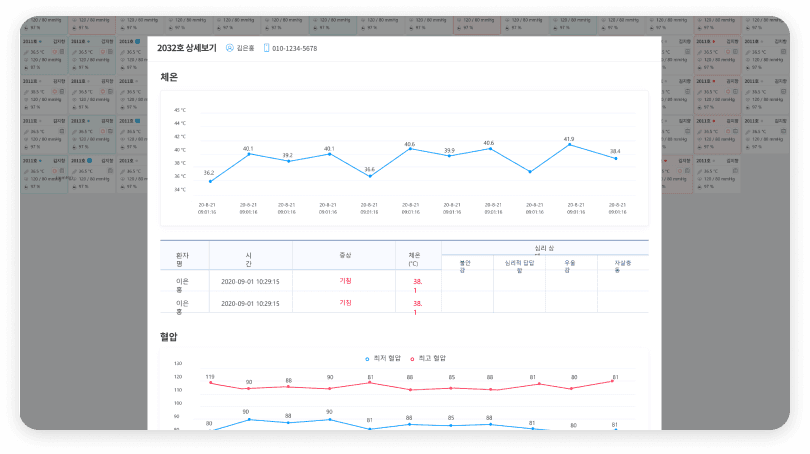Click the phone number 010-1234-5678
The image size is (810, 454).
295,48
